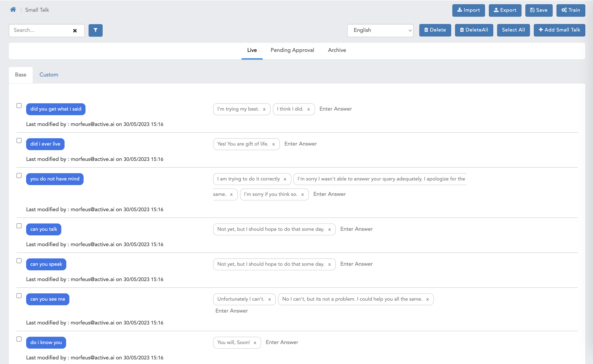Open the English language dropdown
Screen dimensions: 593x364
[x=380, y=30]
